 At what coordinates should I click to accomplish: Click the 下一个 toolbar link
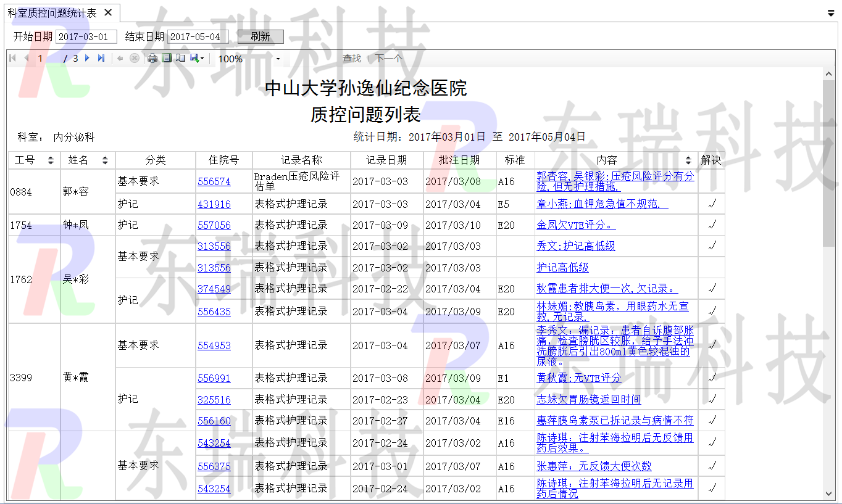[388, 59]
